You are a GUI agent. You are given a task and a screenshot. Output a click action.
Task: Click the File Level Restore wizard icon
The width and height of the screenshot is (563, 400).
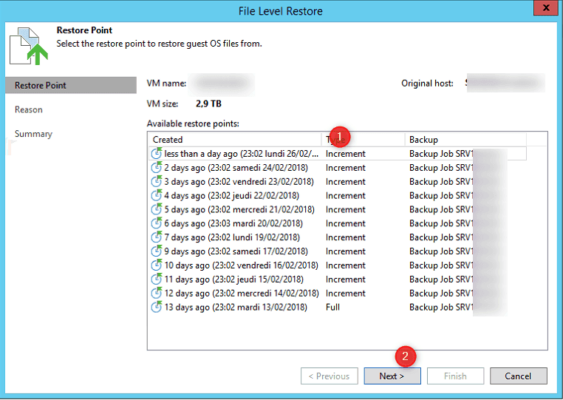click(x=28, y=46)
